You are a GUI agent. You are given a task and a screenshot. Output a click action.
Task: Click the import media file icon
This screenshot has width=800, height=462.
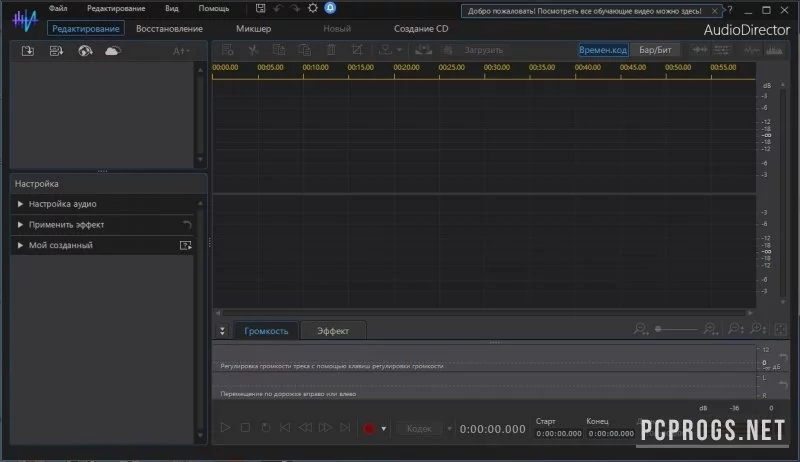coord(28,50)
